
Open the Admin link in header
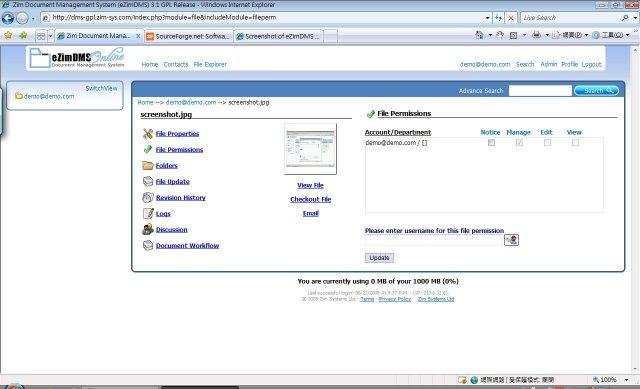(549, 64)
